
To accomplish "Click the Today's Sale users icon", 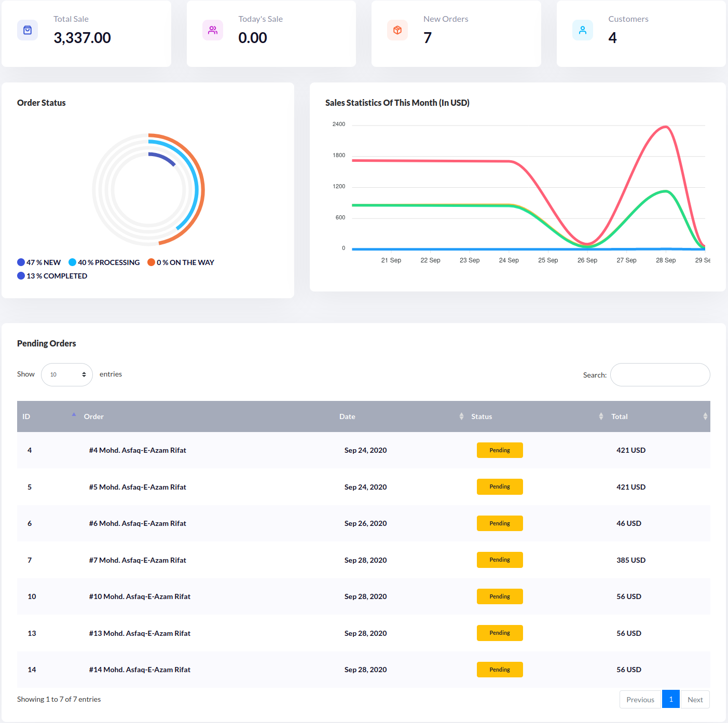I will click(x=213, y=30).
